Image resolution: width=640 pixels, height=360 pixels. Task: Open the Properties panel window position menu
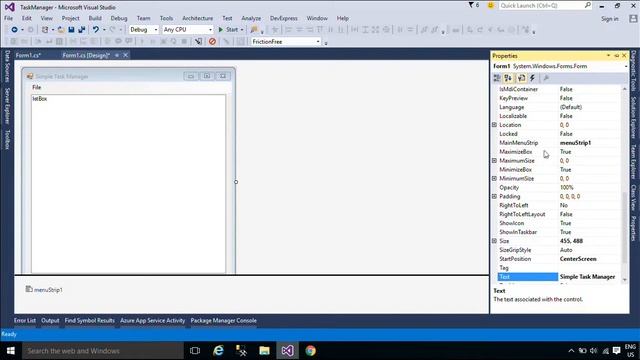[x=609, y=56]
